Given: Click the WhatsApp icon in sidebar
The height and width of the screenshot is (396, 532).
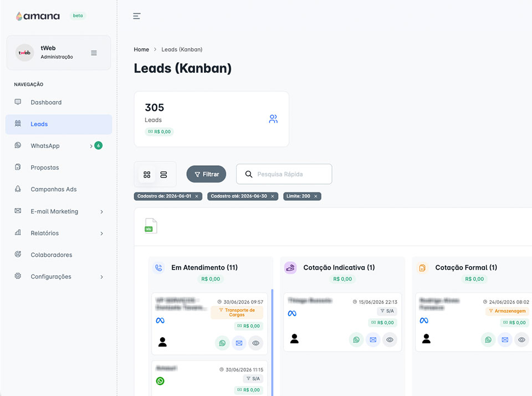Looking at the screenshot, I should (18, 145).
